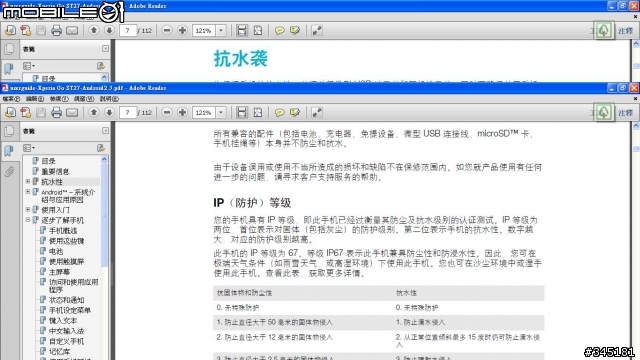Viewport: 640px width, 360px height.
Task: Select the 自定义手机 bookmark
Action: click(67, 341)
